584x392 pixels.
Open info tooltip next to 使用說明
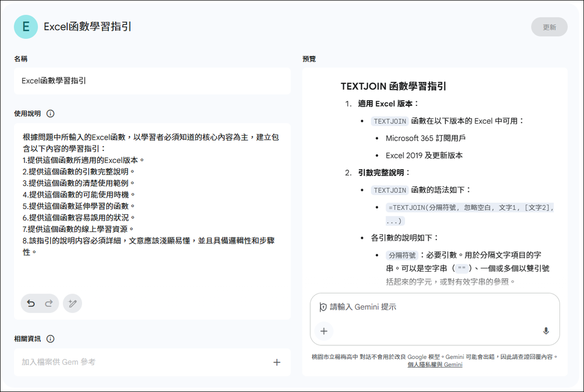tap(50, 114)
